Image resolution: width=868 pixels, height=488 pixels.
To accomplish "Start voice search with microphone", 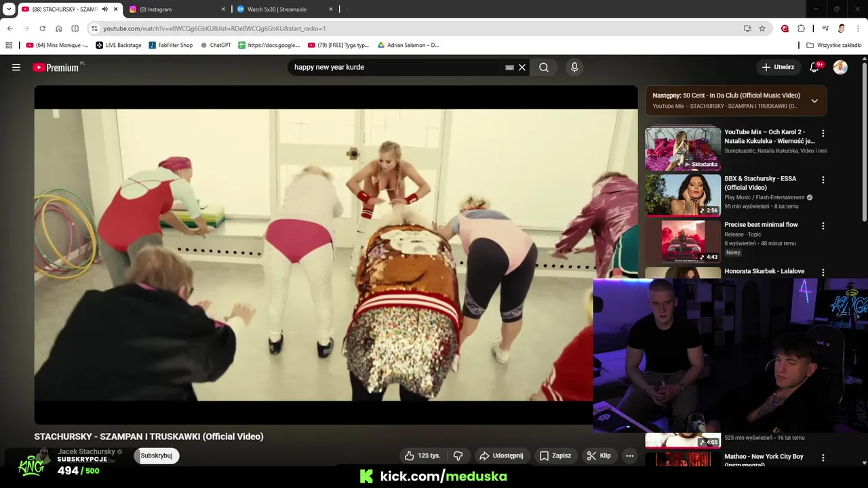I will click(574, 67).
